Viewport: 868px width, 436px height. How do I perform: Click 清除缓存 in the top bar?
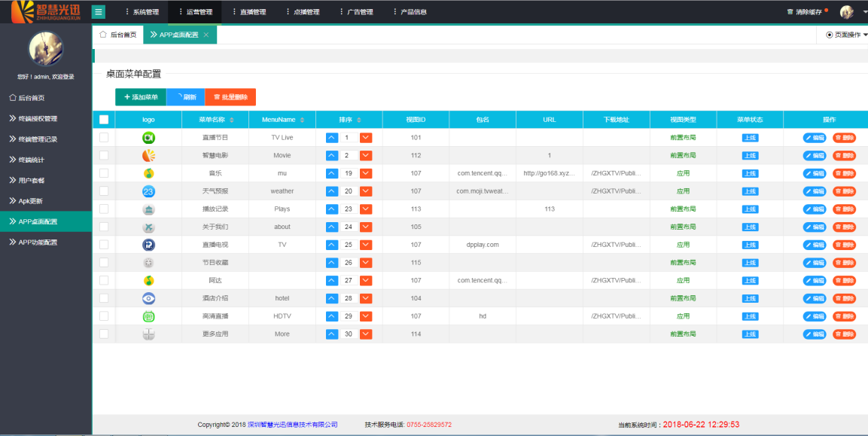tap(806, 11)
